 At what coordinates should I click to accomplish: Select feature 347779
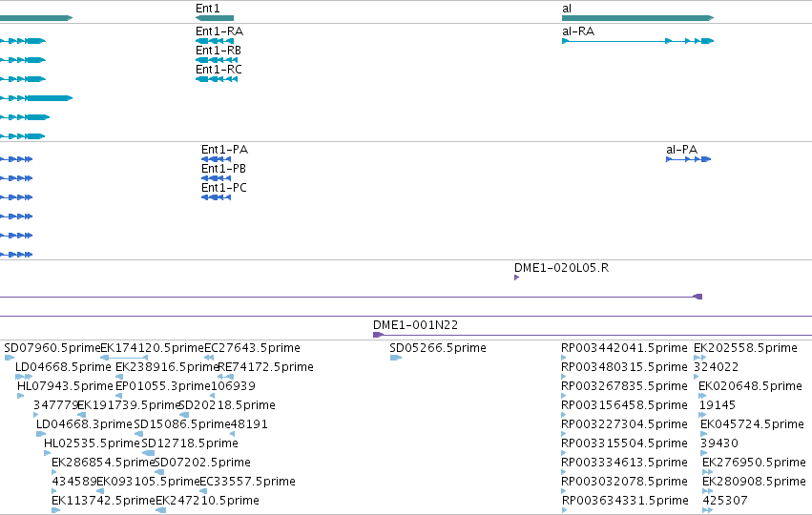coord(56,405)
